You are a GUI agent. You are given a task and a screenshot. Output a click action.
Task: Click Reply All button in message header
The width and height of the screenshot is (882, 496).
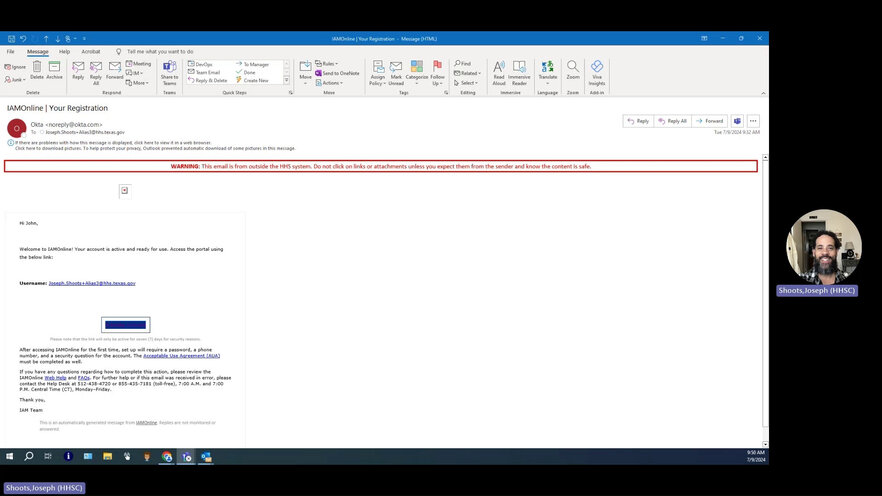pos(673,121)
